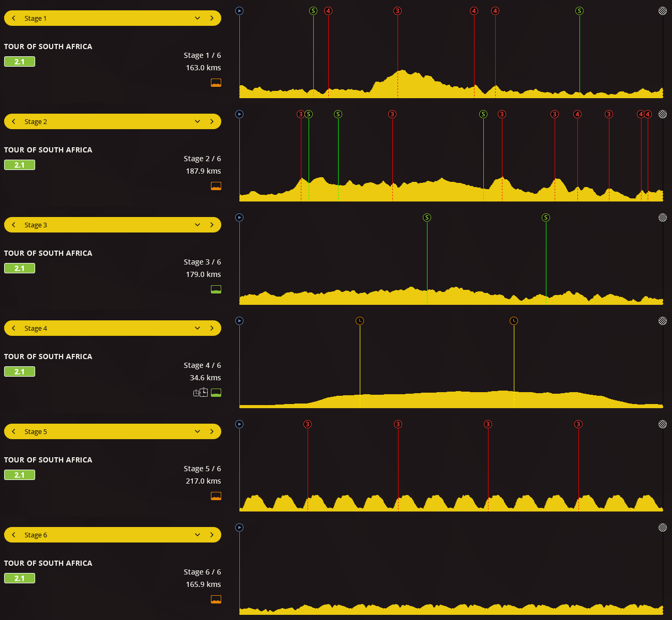
Task: Click the '217.0 kms' distance text
Action: [203, 481]
